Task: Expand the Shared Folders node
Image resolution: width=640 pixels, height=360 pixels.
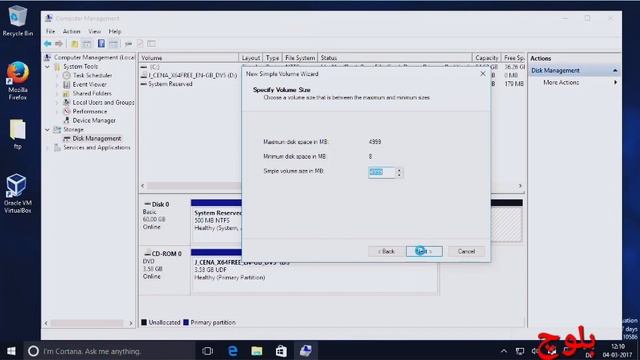Action: click(58, 93)
